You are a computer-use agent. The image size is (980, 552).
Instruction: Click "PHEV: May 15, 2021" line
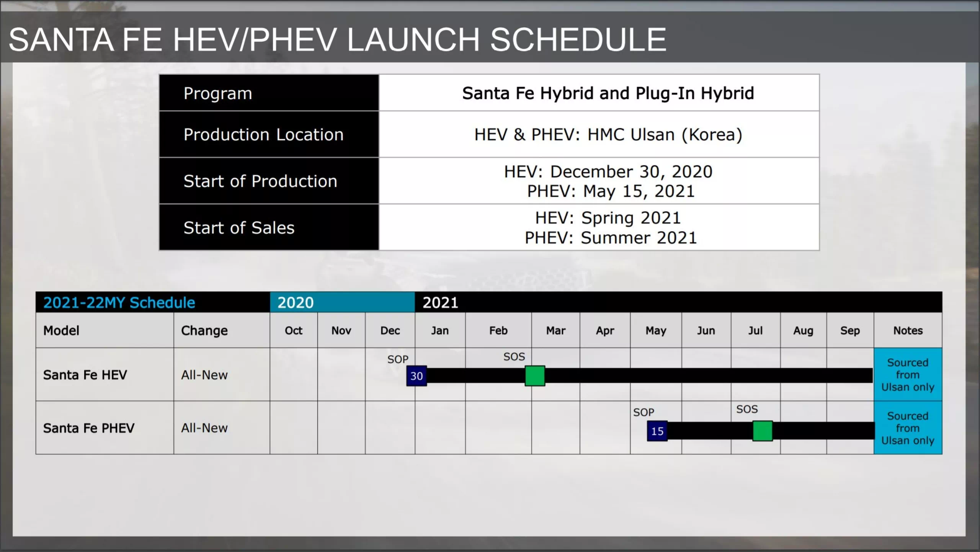click(611, 191)
